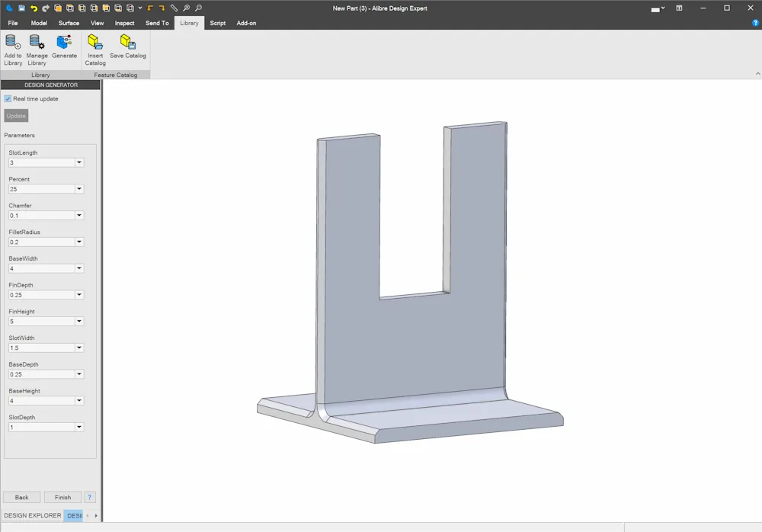Click the FinHeight value field
Screen dimensions: 762x532
(x=42, y=322)
